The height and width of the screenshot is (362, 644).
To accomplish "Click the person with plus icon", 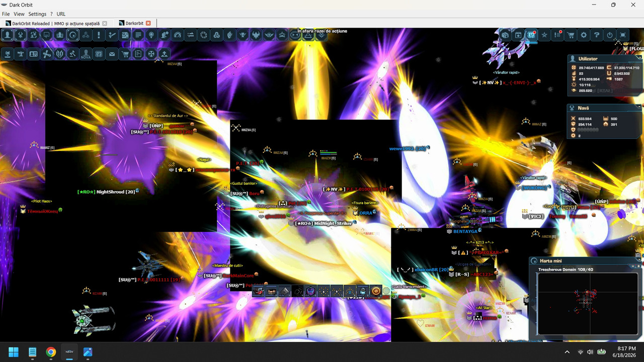I will [165, 35].
